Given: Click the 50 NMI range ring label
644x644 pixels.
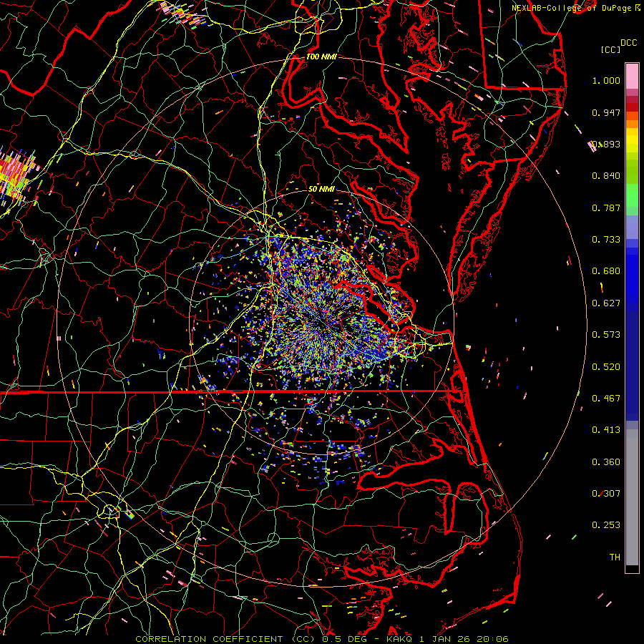Looking at the screenshot, I should pos(321,189).
